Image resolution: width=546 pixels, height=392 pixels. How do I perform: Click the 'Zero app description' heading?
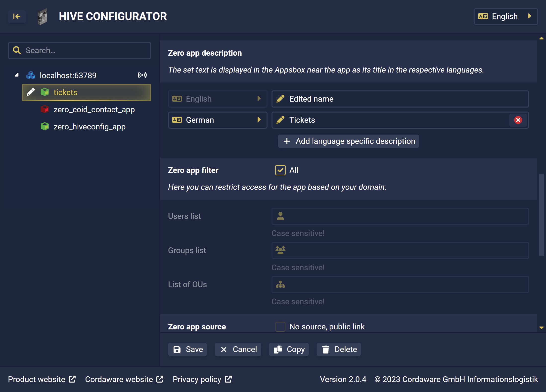click(205, 53)
